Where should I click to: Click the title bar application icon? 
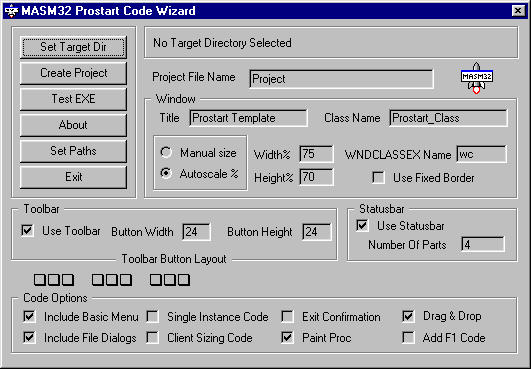click(x=11, y=11)
